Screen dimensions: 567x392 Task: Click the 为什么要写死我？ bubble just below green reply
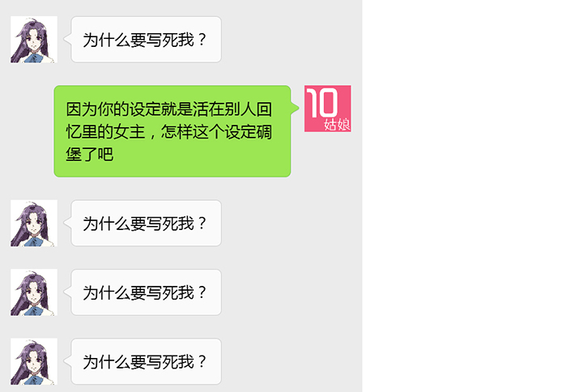tap(146, 223)
